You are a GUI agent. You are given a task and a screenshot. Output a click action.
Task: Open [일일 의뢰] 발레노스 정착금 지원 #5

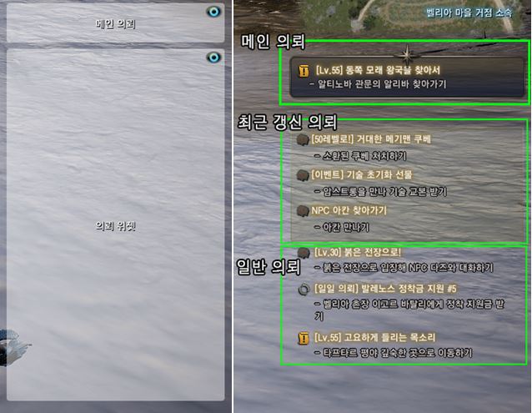385,289
